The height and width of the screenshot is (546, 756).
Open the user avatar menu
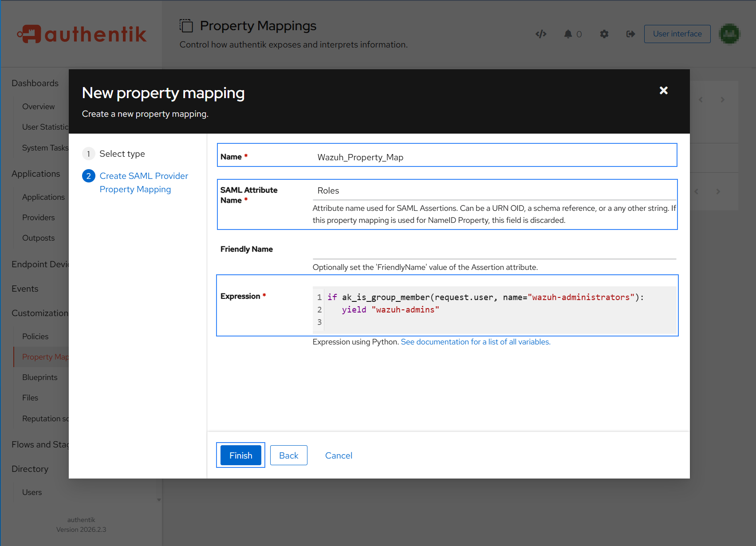click(x=730, y=34)
